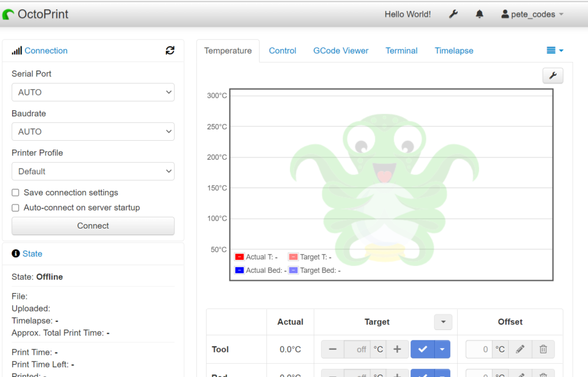
Task: Click the 150°C axis label
Action: coord(216,188)
